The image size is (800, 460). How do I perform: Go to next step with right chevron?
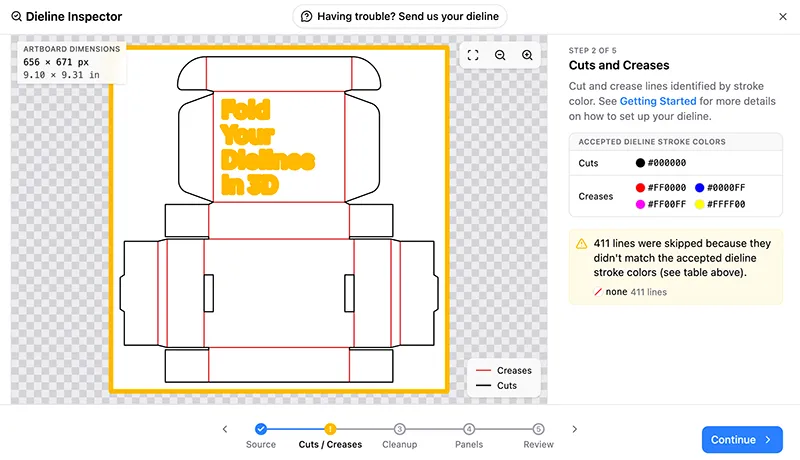tap(574, 429)
